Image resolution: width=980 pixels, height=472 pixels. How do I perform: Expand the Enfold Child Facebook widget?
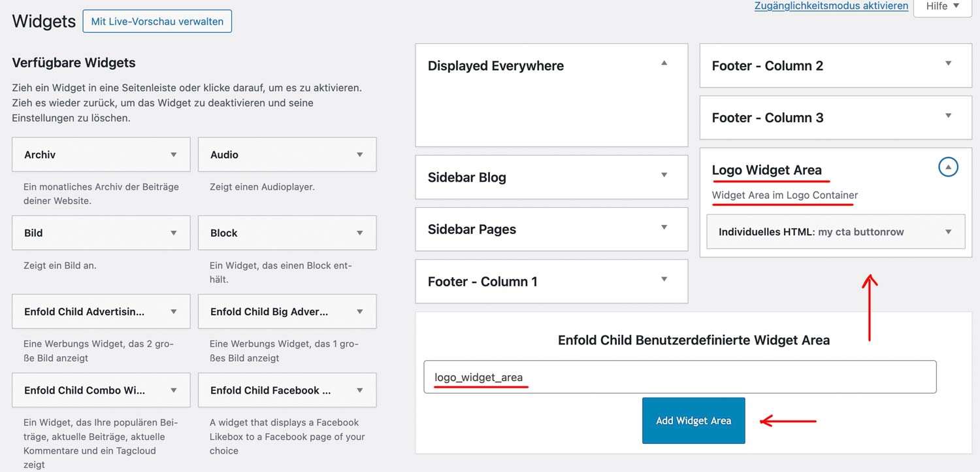[x=360, y=390]
